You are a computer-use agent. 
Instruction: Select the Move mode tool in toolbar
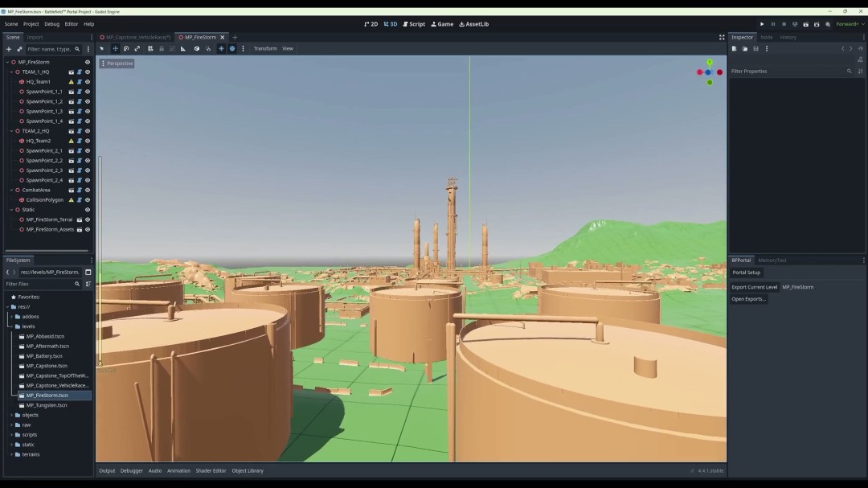(115, 48)
